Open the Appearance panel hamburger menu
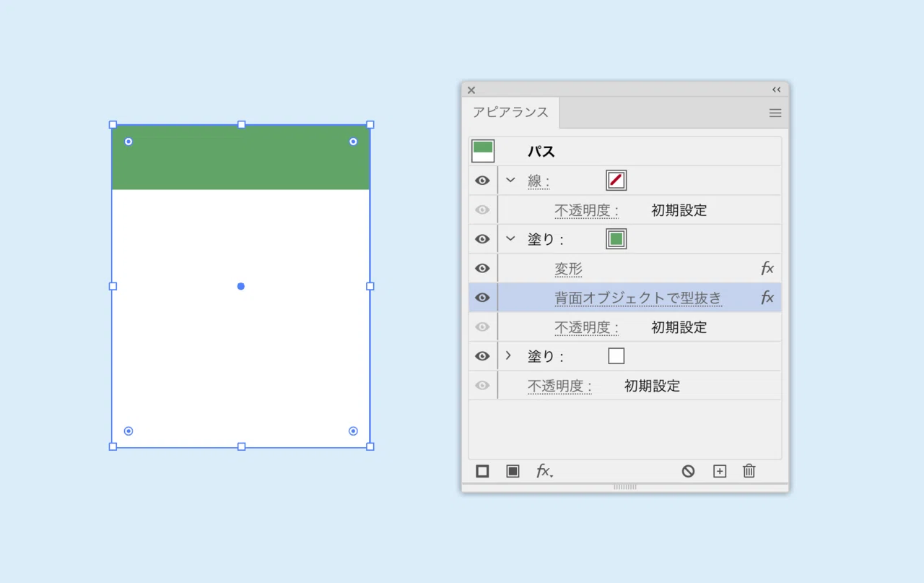 pos(775,113)
